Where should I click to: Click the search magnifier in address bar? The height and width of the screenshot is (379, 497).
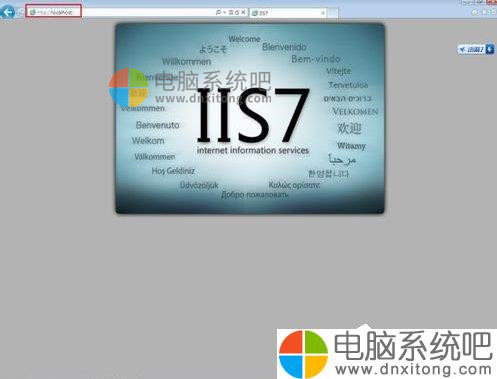point(218,12)
